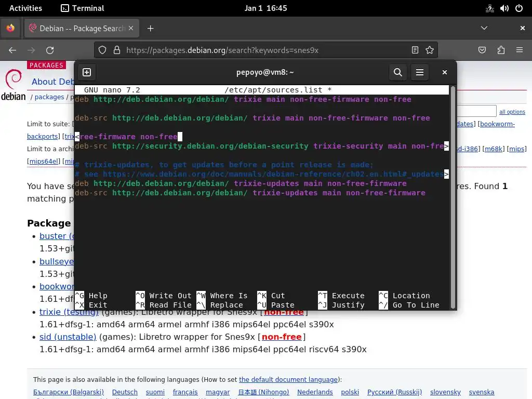Open the terminal hamburger menu

coord(420,72)
